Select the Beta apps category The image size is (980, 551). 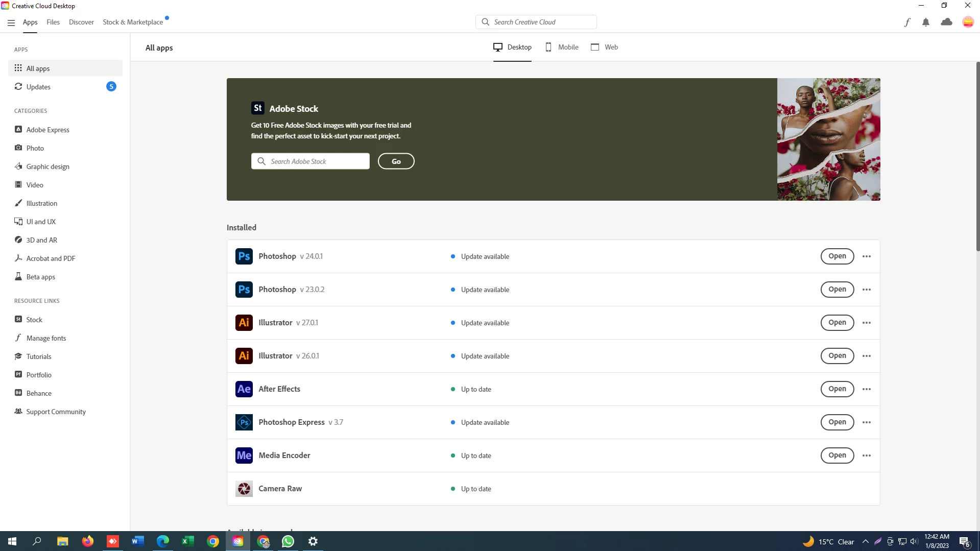point(65,277)
